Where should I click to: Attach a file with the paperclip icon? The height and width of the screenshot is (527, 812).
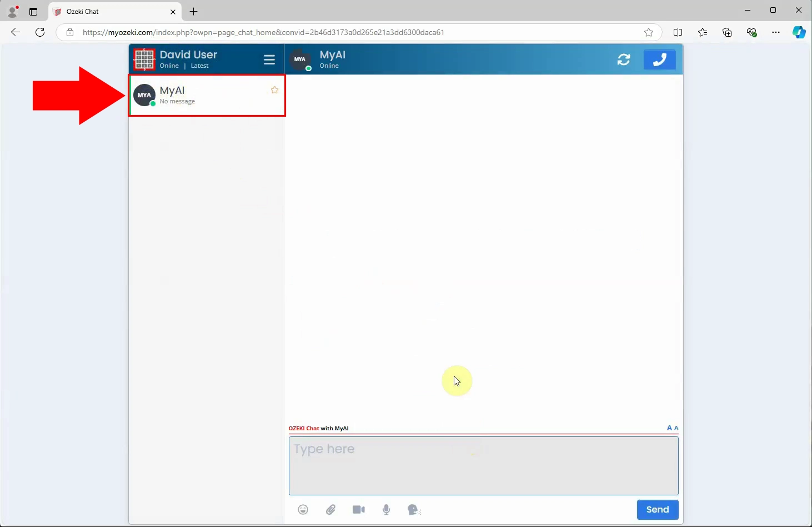(330, 510)
